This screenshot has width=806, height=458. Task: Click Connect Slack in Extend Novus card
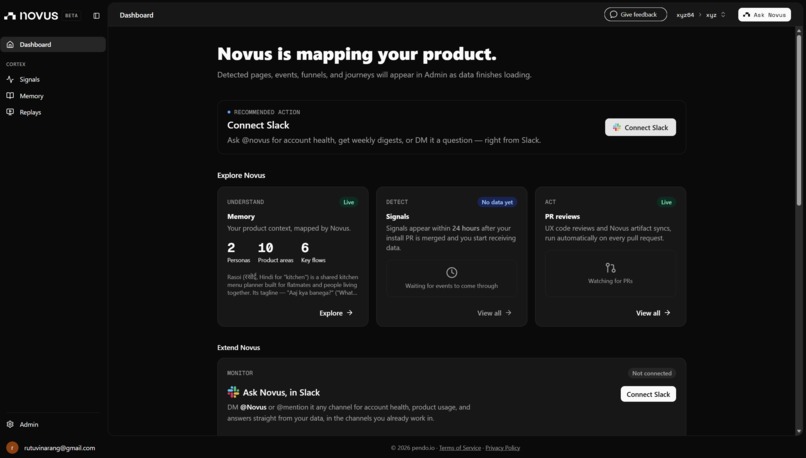coord(648,394)
